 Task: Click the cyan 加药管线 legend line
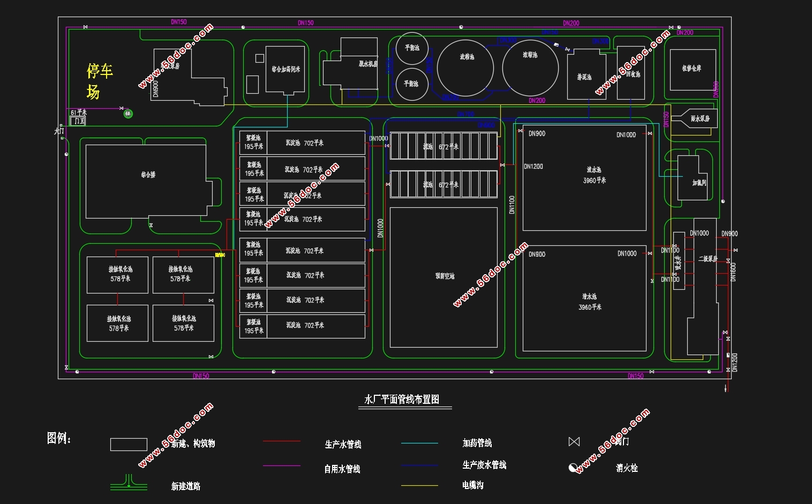click(419, 443)
